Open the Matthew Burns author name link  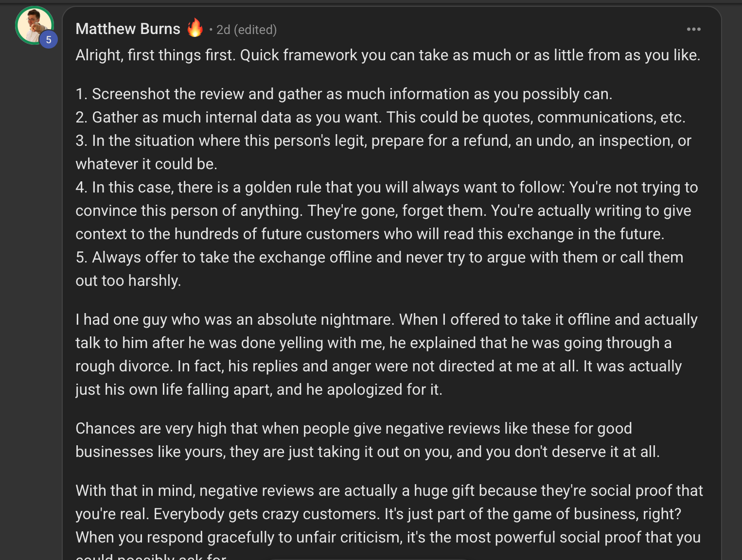(128, 29)
